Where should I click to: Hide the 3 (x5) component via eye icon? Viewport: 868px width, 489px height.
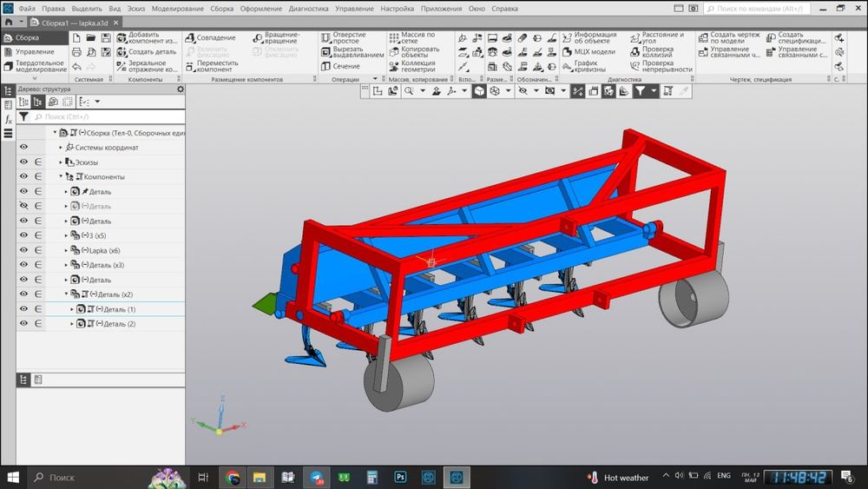[x=23, y=235]
